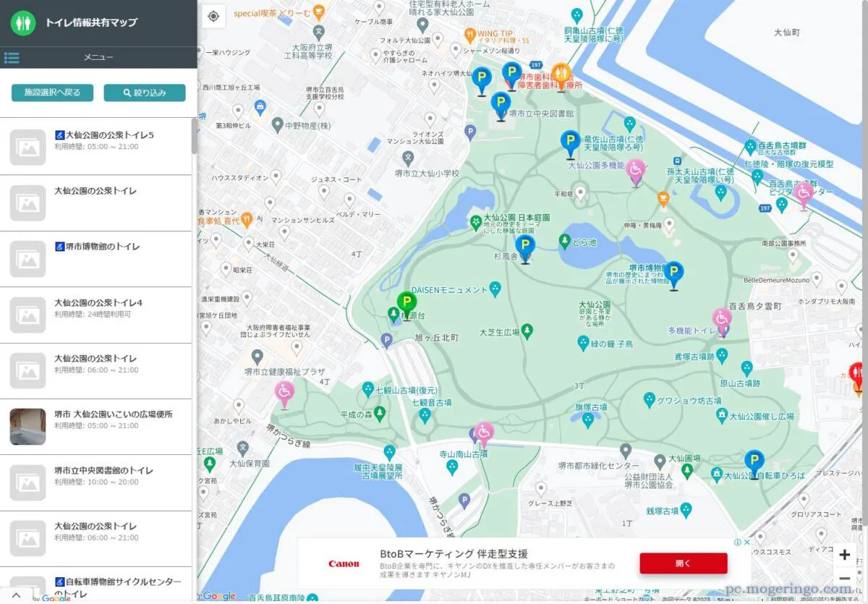This screenshot has height=604, width=868.
Task: Select blue P marker at 大仙公園自転車ひろば
Action: tap(754, 464)
